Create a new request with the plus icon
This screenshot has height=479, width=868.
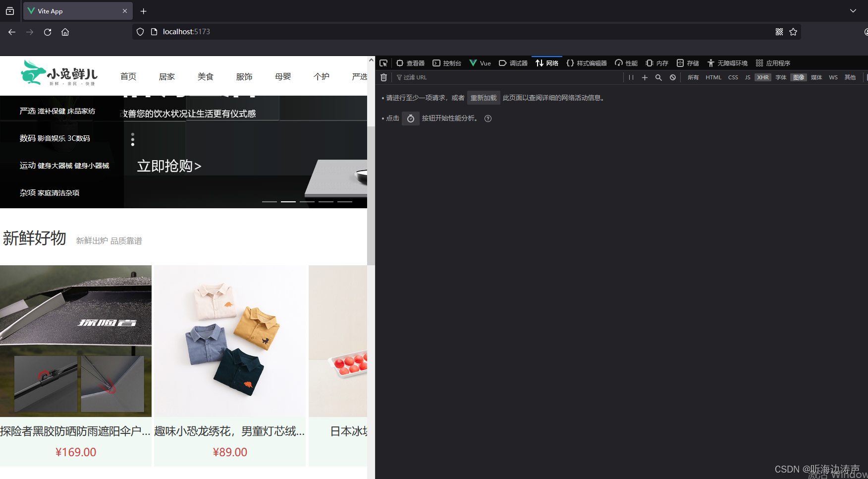click(645, 77)
